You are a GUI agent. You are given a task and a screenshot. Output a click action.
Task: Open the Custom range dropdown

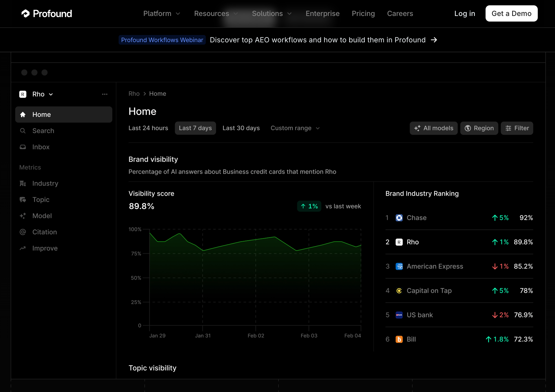295,128
